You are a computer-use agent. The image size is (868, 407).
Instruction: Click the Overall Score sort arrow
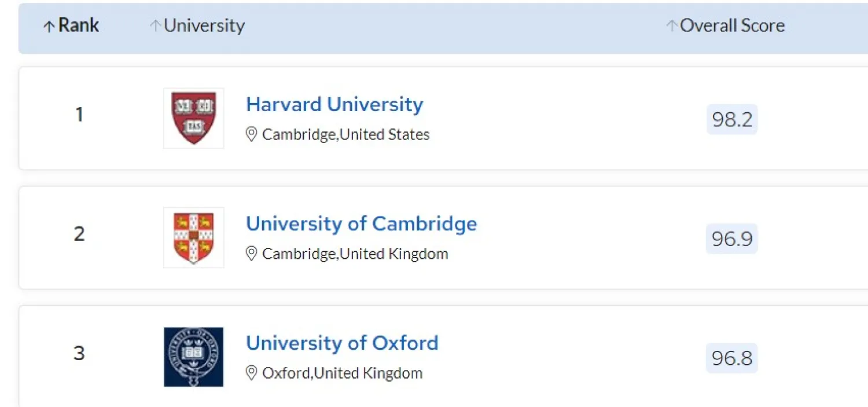click(671, 25)
